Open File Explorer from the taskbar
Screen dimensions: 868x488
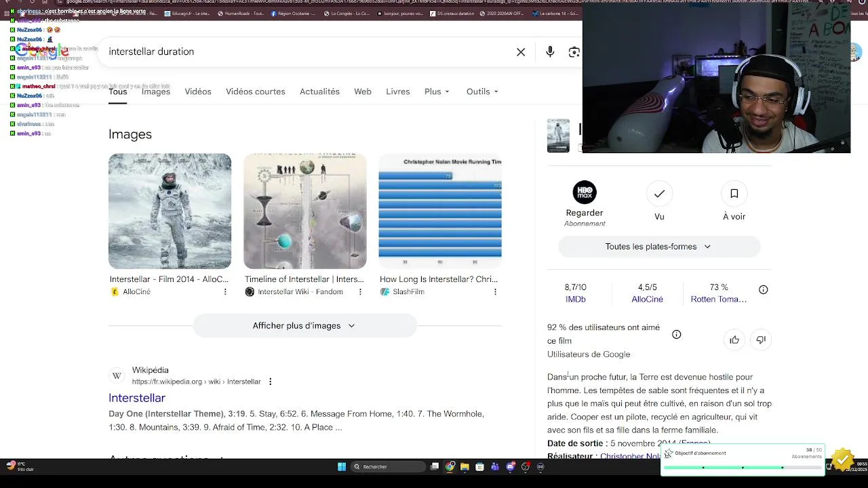[x=465, y=466]
